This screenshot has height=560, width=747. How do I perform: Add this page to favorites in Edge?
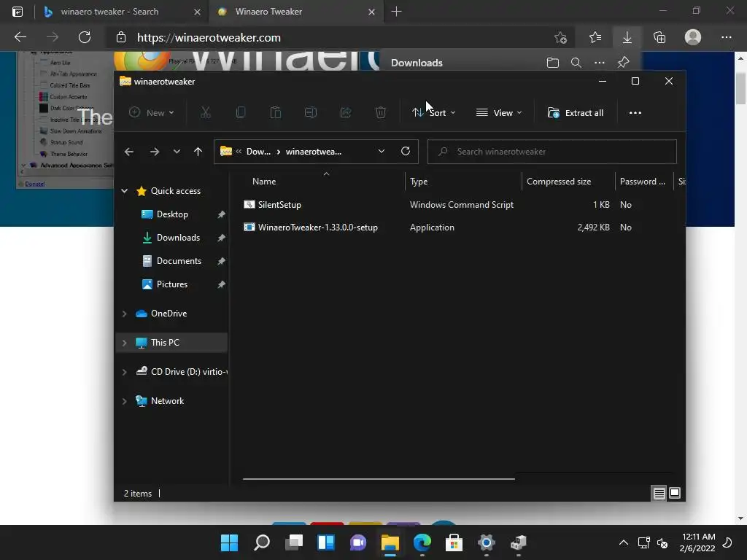click(x=561, y=37)
